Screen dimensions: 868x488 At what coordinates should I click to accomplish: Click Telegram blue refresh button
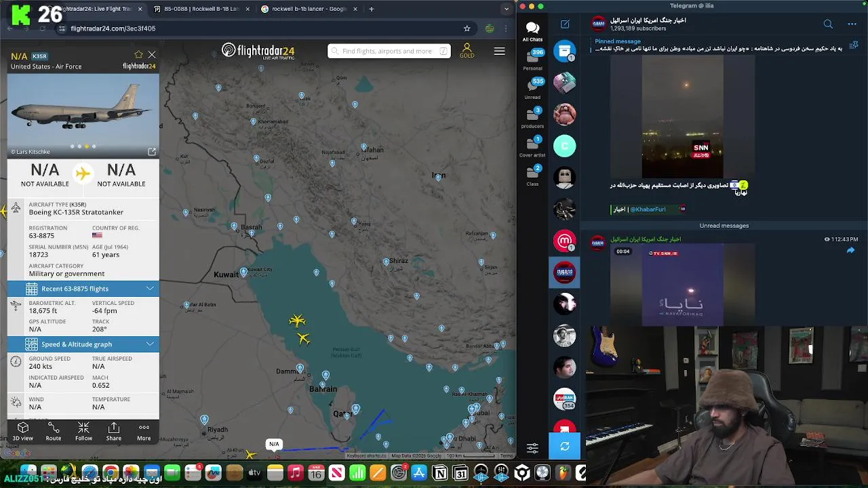pos(565,446)
